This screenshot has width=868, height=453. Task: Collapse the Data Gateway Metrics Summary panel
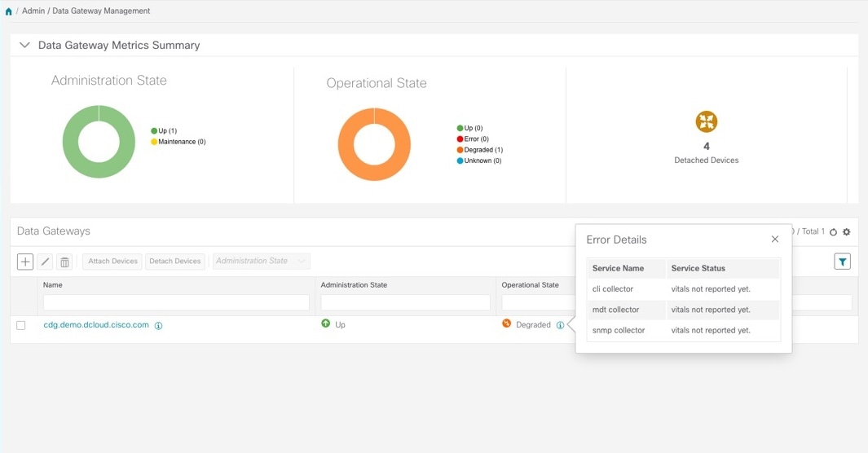pyautogui.click(x=24, y=46)
